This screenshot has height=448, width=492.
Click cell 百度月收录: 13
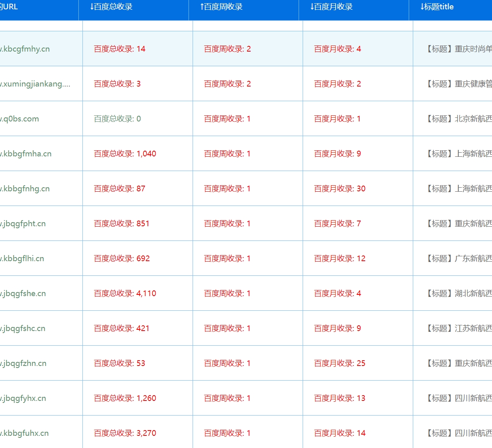coord(340,398)
